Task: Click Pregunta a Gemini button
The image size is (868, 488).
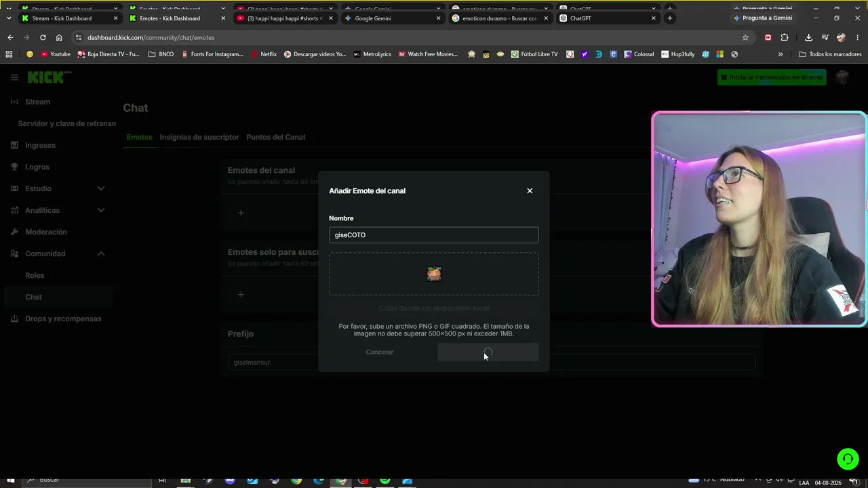Action: point(763,18)
